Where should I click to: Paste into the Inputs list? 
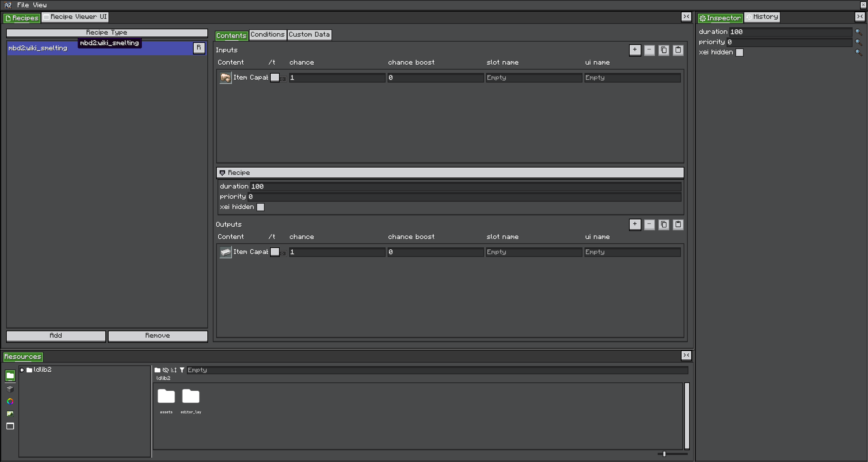(x=678, y=50)
